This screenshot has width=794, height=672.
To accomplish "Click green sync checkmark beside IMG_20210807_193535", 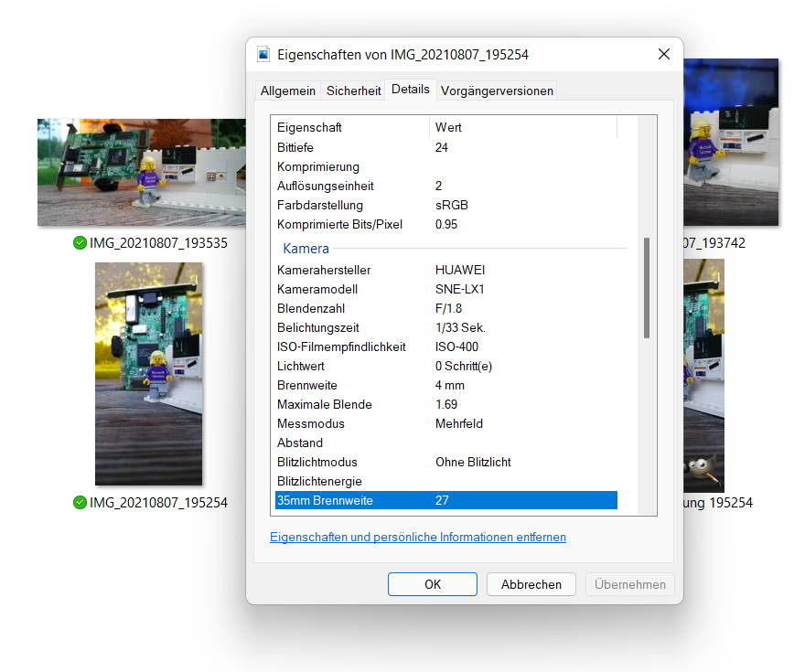I will click(x=80, y=243).
